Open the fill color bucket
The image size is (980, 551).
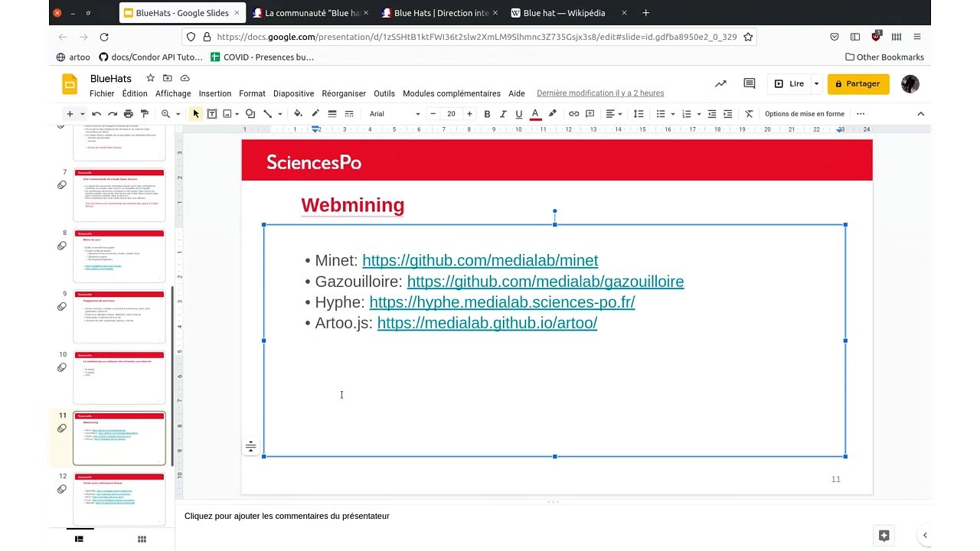(299, 114)
